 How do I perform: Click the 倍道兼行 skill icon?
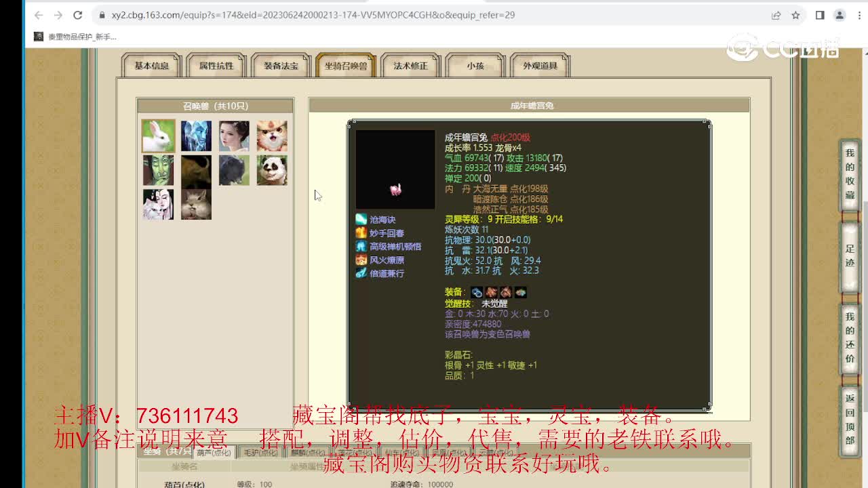pos(361,273)
